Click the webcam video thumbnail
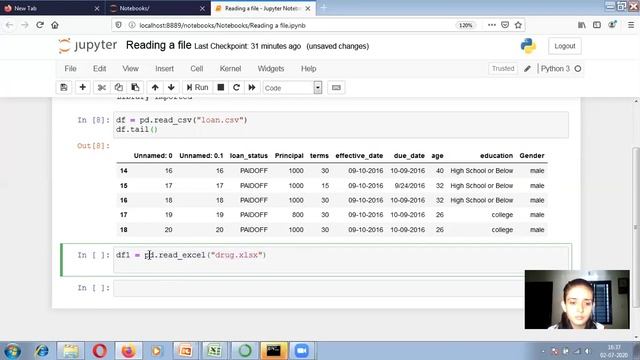The height and width of the screenshot is (360, 640). (x=577, y=299)
